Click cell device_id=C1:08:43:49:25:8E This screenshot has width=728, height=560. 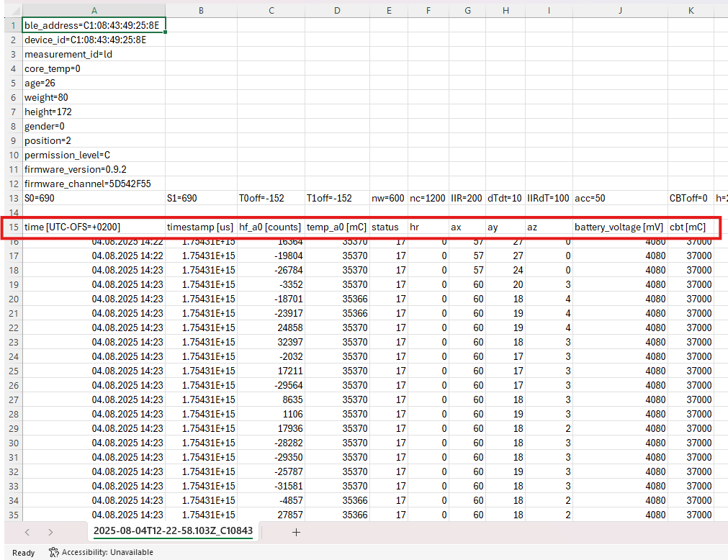click(x=94, y=40)
